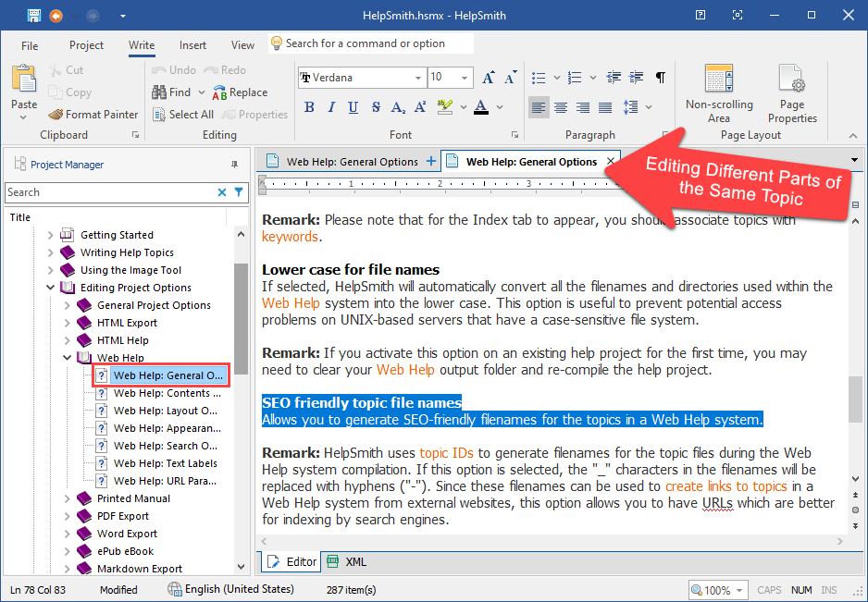This screenshot has height=602, width=868.
Task: Click the Format Painter tool
Action: coord(93,115)
